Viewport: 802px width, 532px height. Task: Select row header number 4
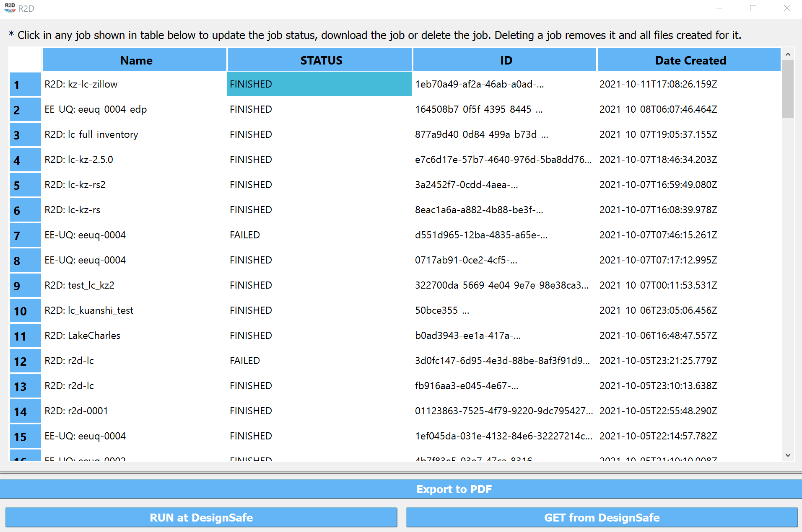pyautogui.click(x=26, y=160)
